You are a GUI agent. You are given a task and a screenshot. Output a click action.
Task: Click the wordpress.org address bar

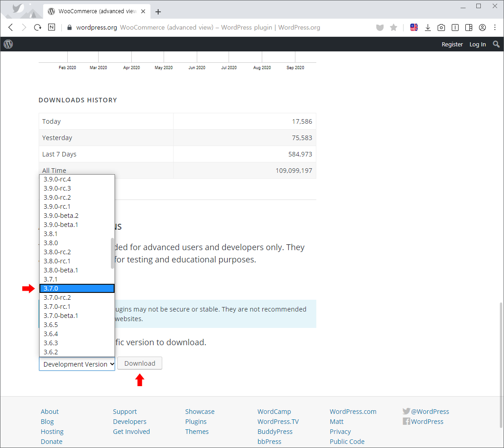[198, 27]
